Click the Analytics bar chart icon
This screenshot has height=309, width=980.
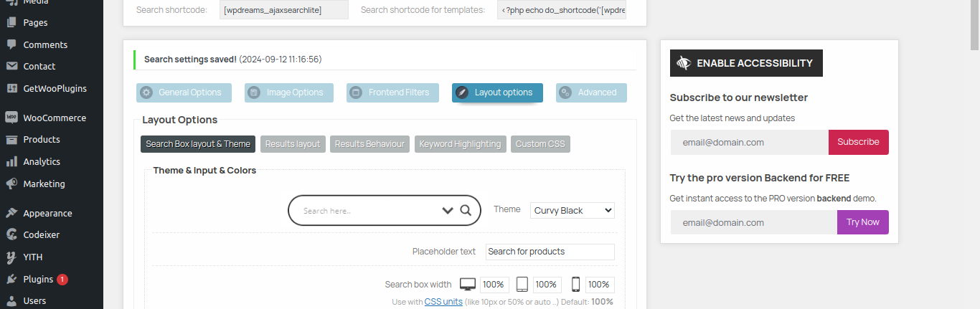(11, 161)
